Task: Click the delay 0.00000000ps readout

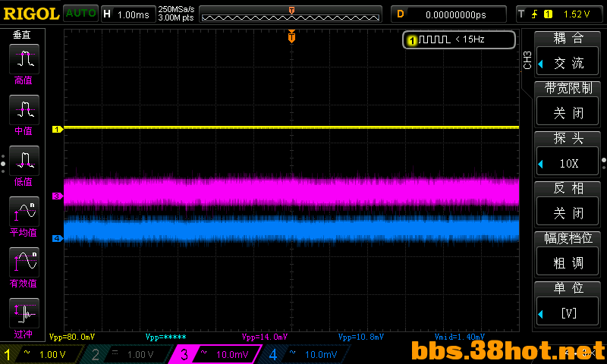Action: coord(456,14)
